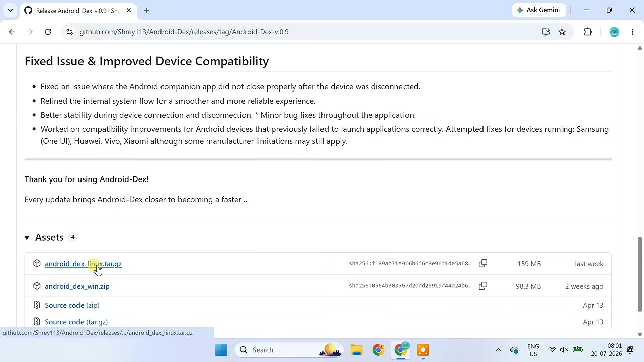The width and height of the screenshot is (644, 362).
Task: Click the 'last week' timestamp
Action: click(x=589, y=264)
